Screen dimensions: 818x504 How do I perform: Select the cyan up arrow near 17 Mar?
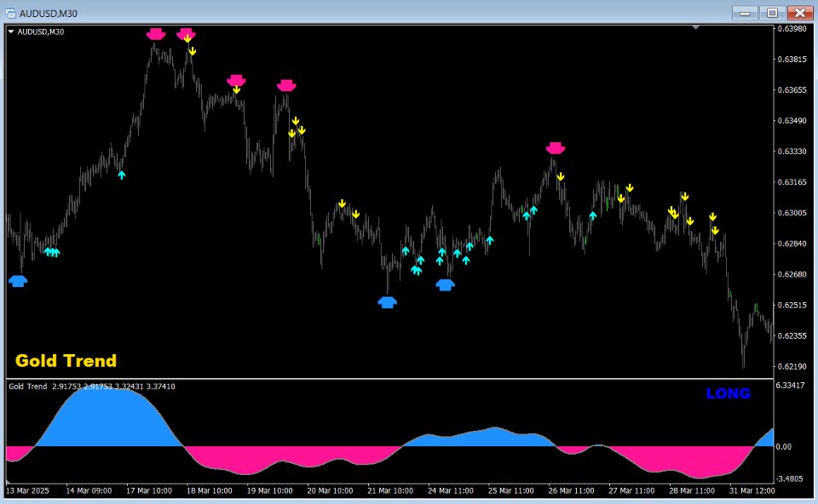(x=122, y=175)
